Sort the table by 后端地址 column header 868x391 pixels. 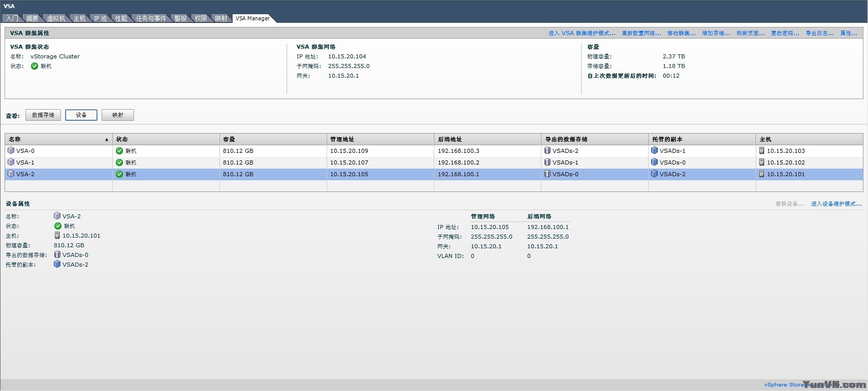pos(488,139)
